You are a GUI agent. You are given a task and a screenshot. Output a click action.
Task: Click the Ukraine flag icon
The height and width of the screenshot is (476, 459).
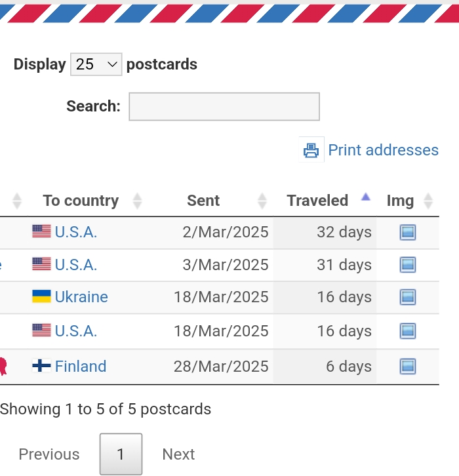(41, 296)
